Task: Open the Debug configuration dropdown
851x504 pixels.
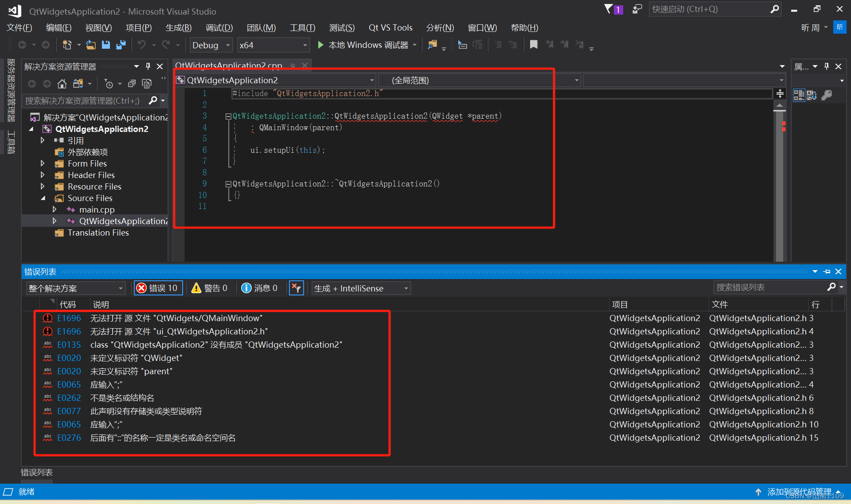Action: click(211, 45)
